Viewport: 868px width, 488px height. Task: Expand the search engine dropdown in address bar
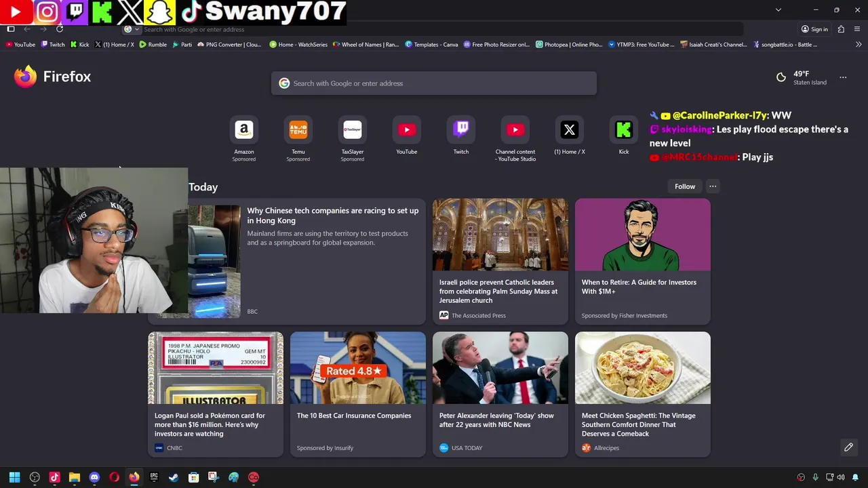pos(132,29)
